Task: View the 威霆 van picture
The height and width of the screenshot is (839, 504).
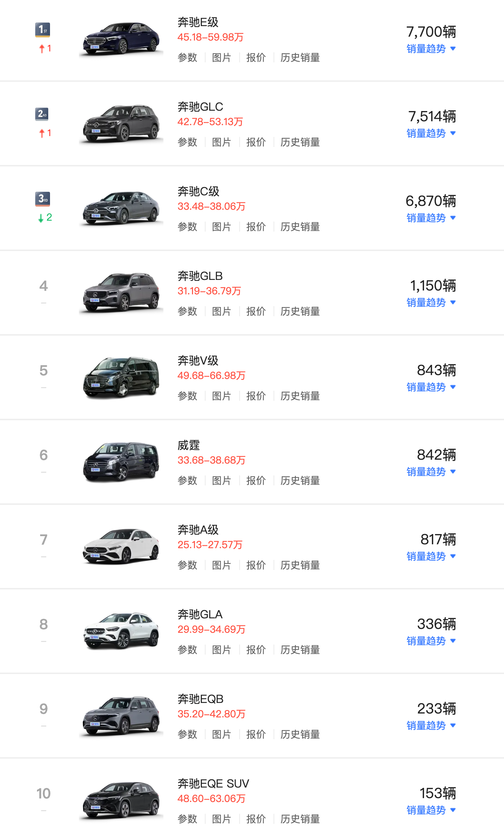Action: 121,462
